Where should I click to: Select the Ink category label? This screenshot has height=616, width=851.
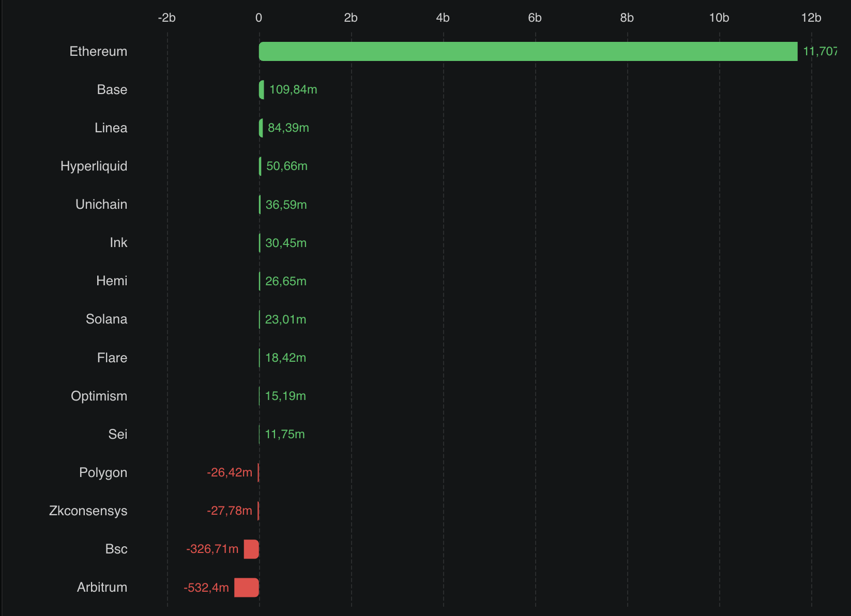click(x=118, y=243)
